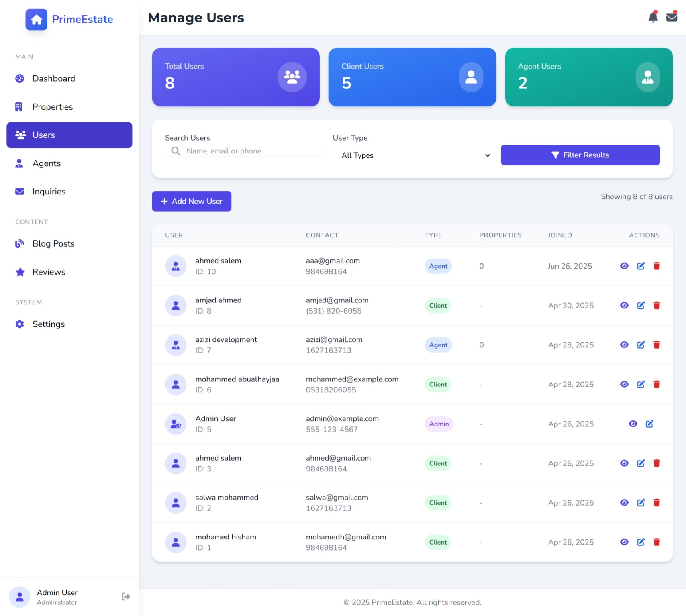
Task: Open Settings from the sidebar
Action: (x=48, y=324)
